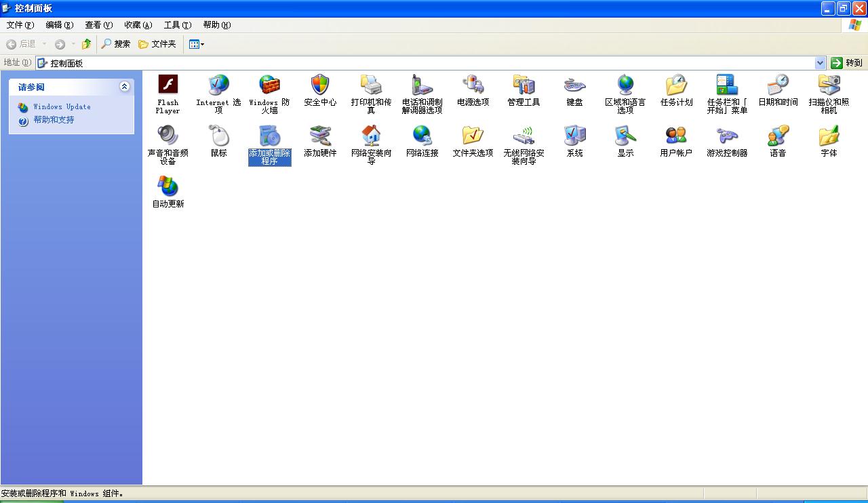
Task: Collapse the 请参阅 panel chevron
Action: (124, 87)
